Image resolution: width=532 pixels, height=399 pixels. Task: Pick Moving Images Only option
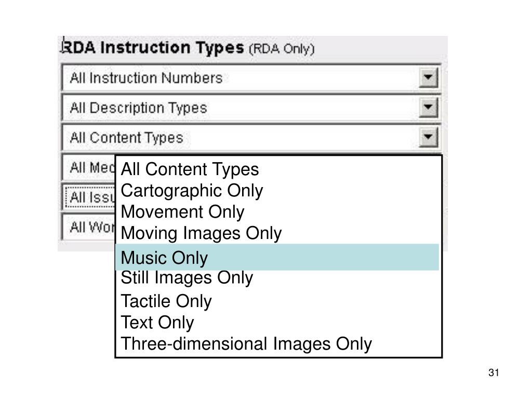pyautogui.click(x=201, y=233)
